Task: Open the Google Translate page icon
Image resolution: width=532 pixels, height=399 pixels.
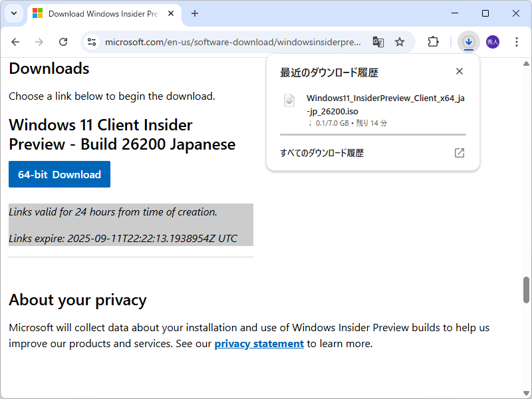Action: pyautogui.click(x=378, y=41)
